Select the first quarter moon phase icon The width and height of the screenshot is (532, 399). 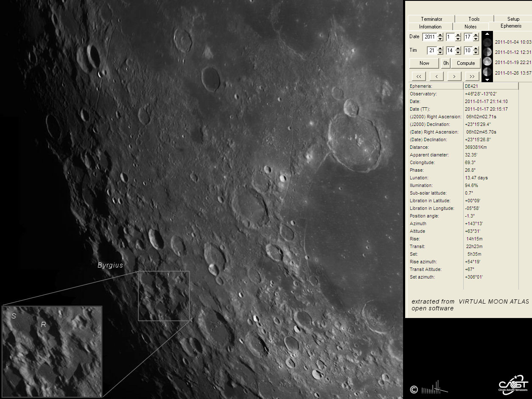pos(487,52)
